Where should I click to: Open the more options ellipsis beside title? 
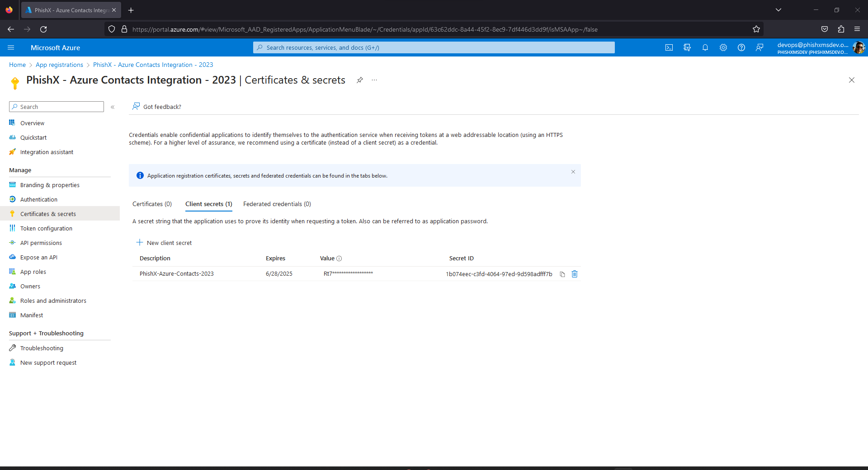[374, 80]
